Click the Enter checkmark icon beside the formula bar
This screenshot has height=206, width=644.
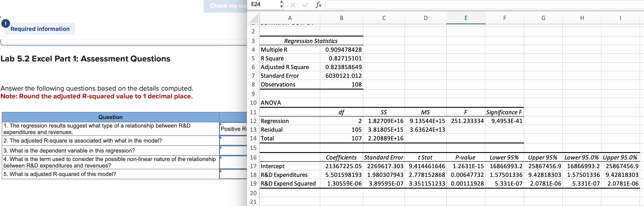click(305, 4)
